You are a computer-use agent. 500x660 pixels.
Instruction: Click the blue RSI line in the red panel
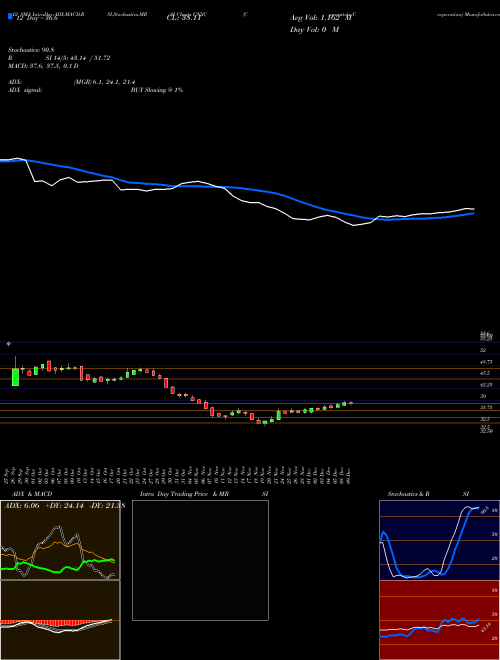(446, 621)
